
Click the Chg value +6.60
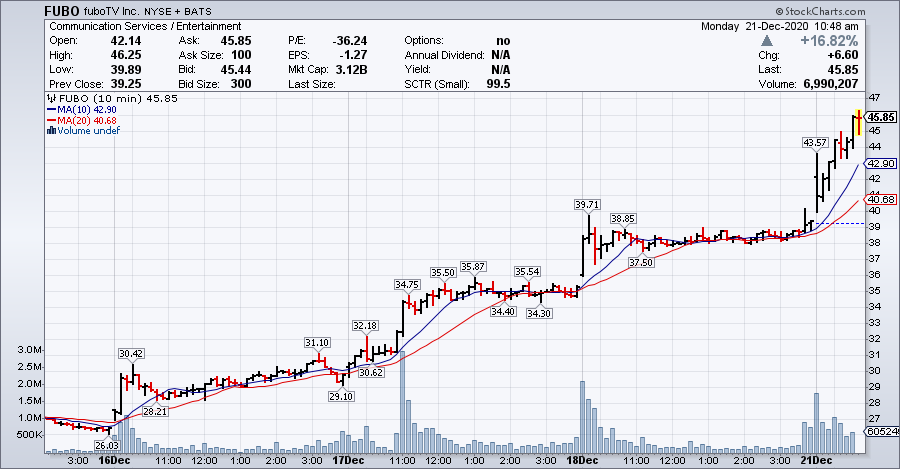(843, 55)
